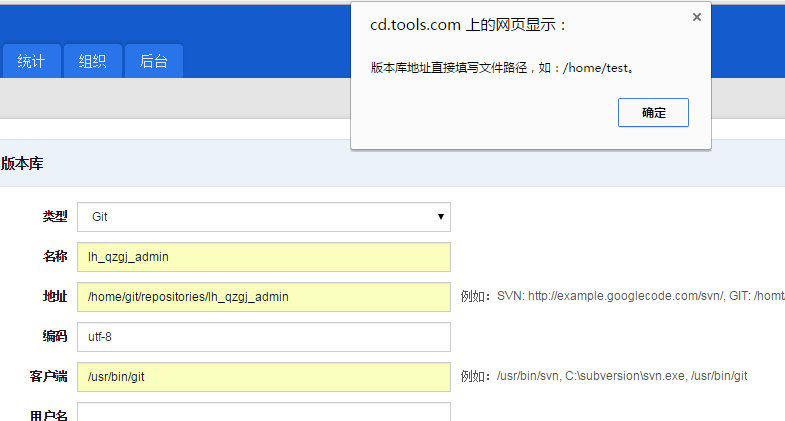Click the SVN example hint beside 地址
The width and height of the screenshot is (785, 421).
click(622, 297)
